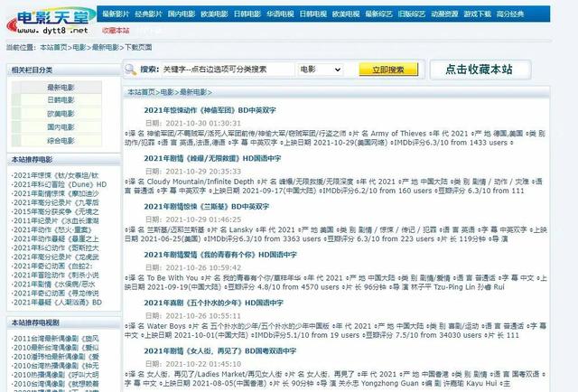Open TV drama link 2010最新台湾偶像剧
This screenshot has width=578, height=392.
(56, 348)
